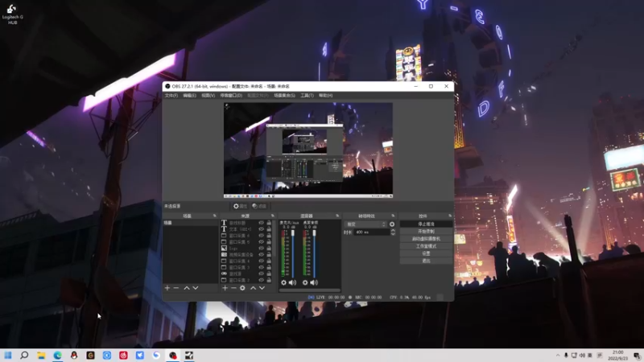Add a new source with plus icon
The width and height of the screenshot is (644, 362).
click(225, 288)
